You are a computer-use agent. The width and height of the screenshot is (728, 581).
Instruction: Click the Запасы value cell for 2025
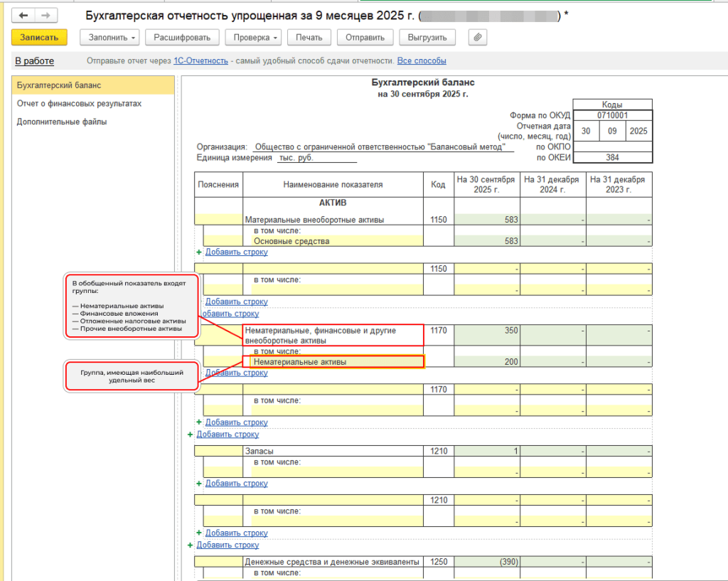[x=487, y=451]
